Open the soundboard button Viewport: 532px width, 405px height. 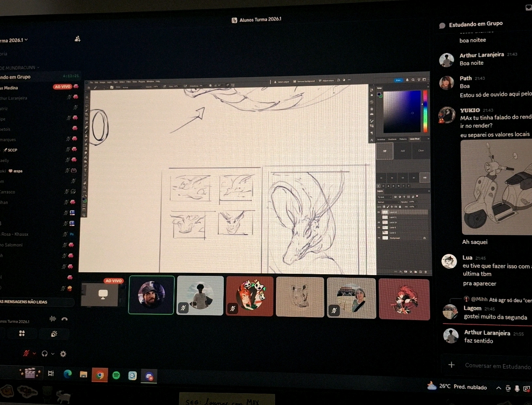click(x=54, y=334)
